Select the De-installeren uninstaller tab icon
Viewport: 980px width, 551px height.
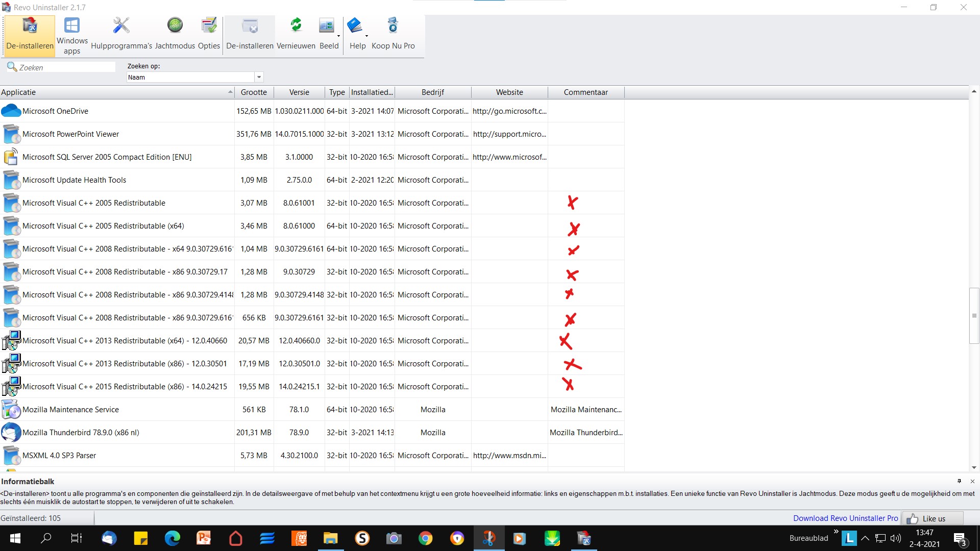click(30, 26)
